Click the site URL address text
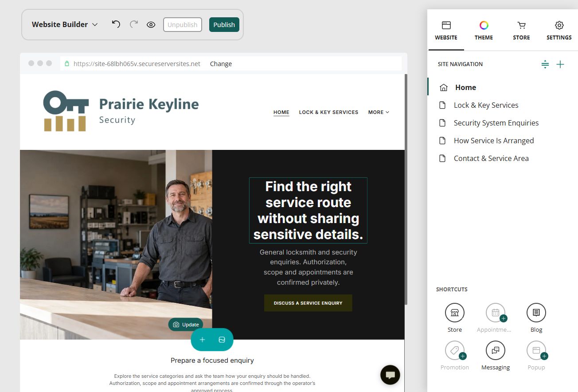 click(x=137, y=64)
